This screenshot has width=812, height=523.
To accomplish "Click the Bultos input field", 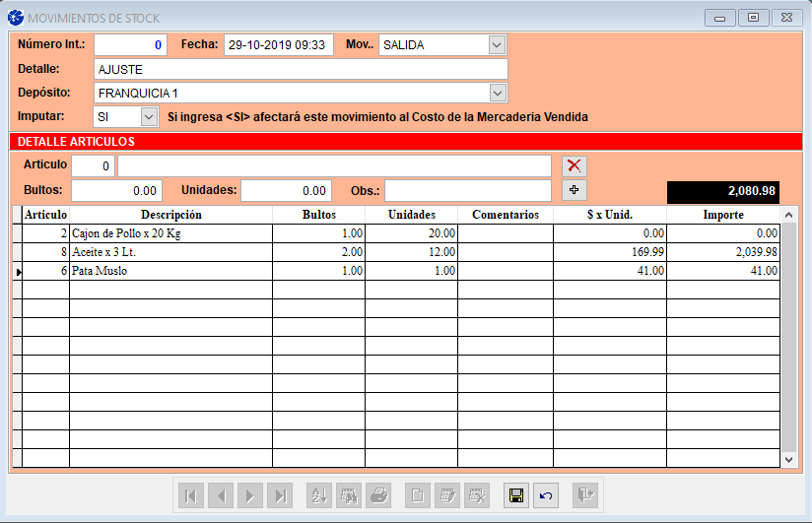I will click(x=117, y=190).
